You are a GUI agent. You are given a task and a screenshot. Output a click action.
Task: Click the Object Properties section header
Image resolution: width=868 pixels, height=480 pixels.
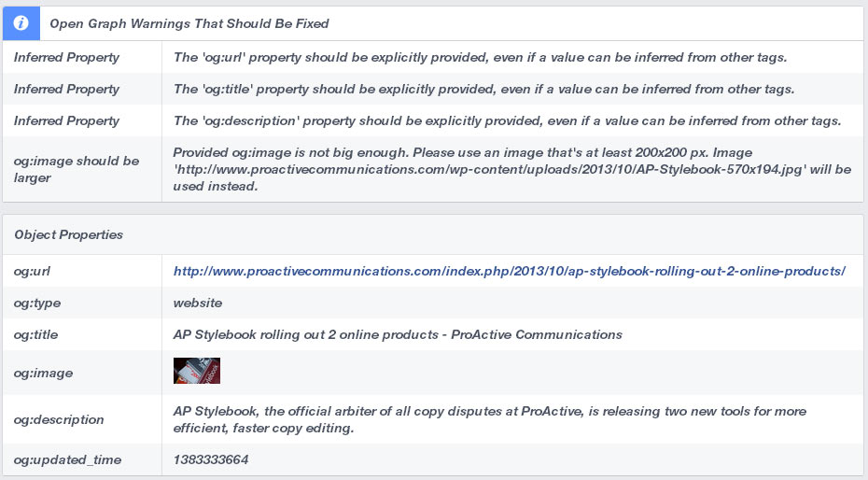pos(69,234)
